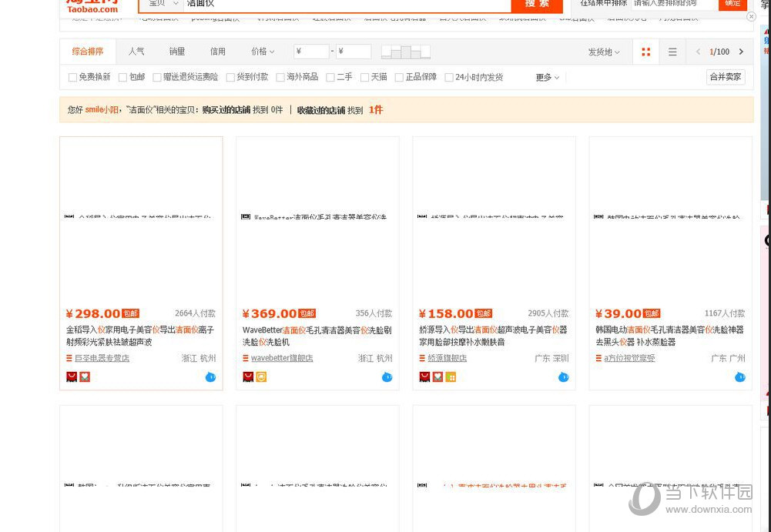Switch to list view layout icon
This screenshot has width=771, height=532.
[x=672, y=52]
